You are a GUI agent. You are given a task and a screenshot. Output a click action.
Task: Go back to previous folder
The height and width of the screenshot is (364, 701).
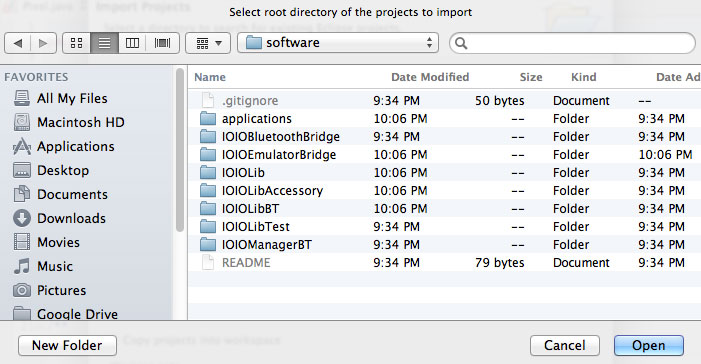17,43
